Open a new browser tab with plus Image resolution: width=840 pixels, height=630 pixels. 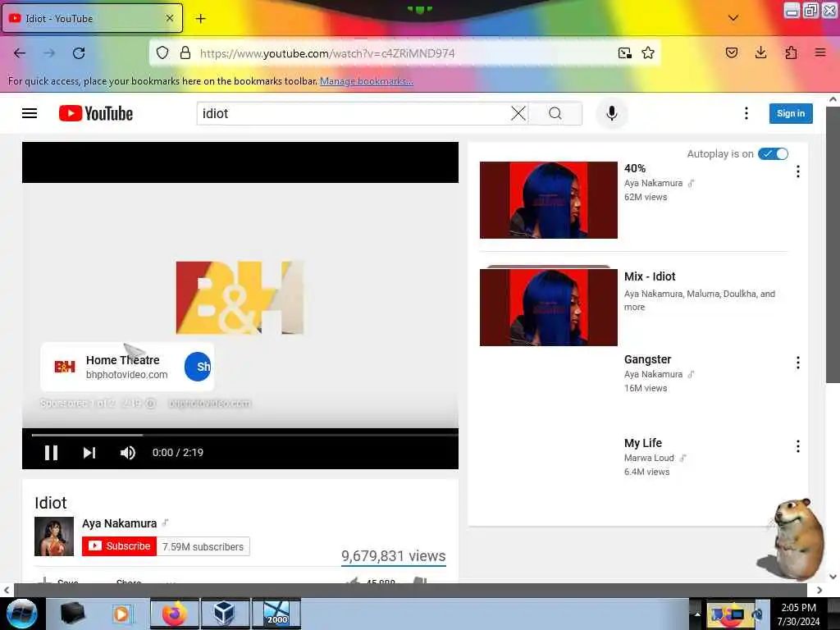(x=200, y=19)
